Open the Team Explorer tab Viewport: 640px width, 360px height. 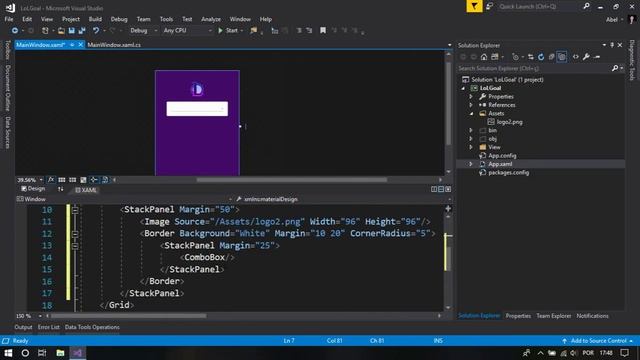click(553, 316)
